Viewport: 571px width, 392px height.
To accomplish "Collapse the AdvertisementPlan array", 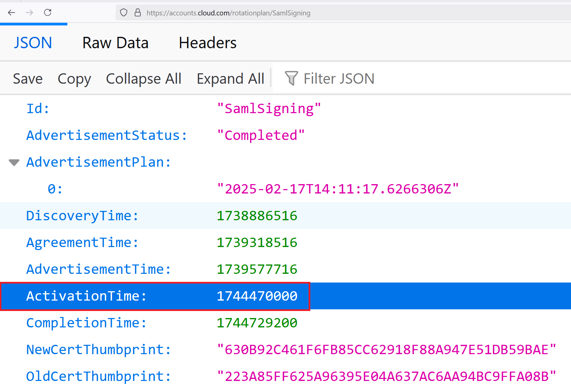I will (x=14, y=163).
